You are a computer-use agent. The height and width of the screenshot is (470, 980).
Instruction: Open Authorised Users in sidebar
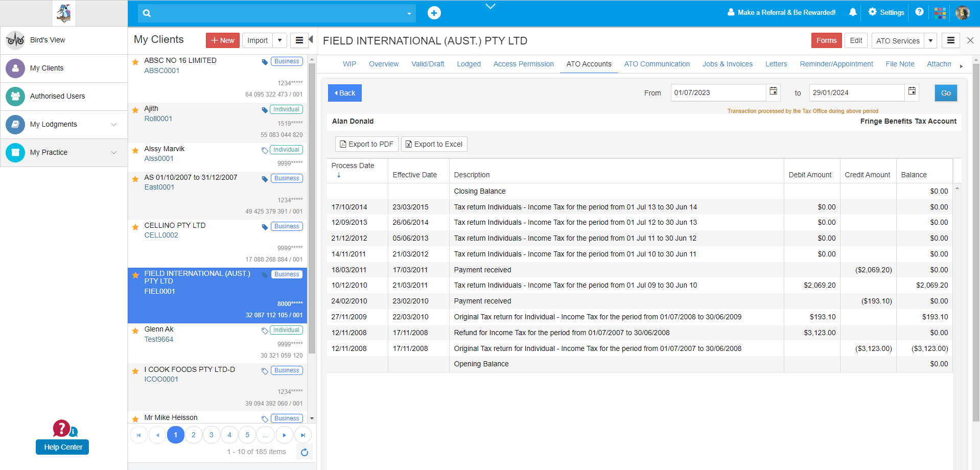(64, 96)
